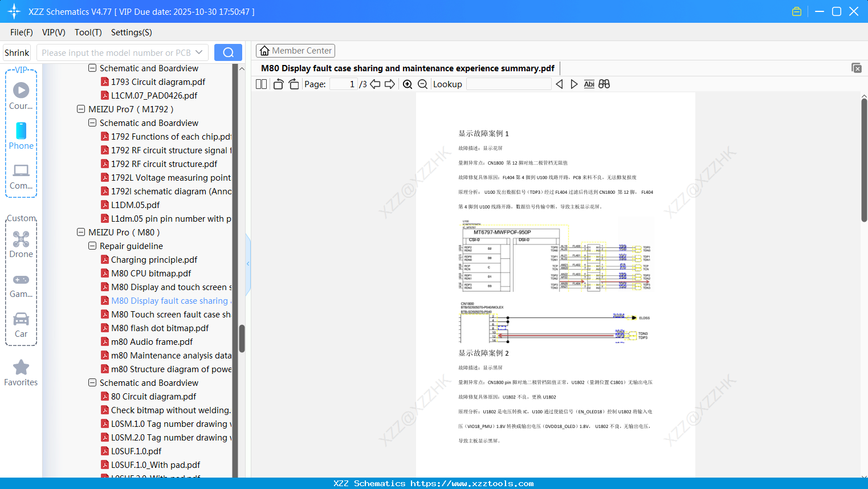Collapse the topmost Schematic and Boardview folder

(x=92, y=68)
